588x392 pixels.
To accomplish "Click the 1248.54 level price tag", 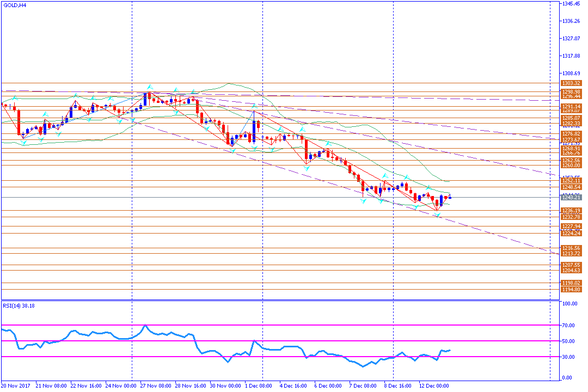I will tap(571, 187).
